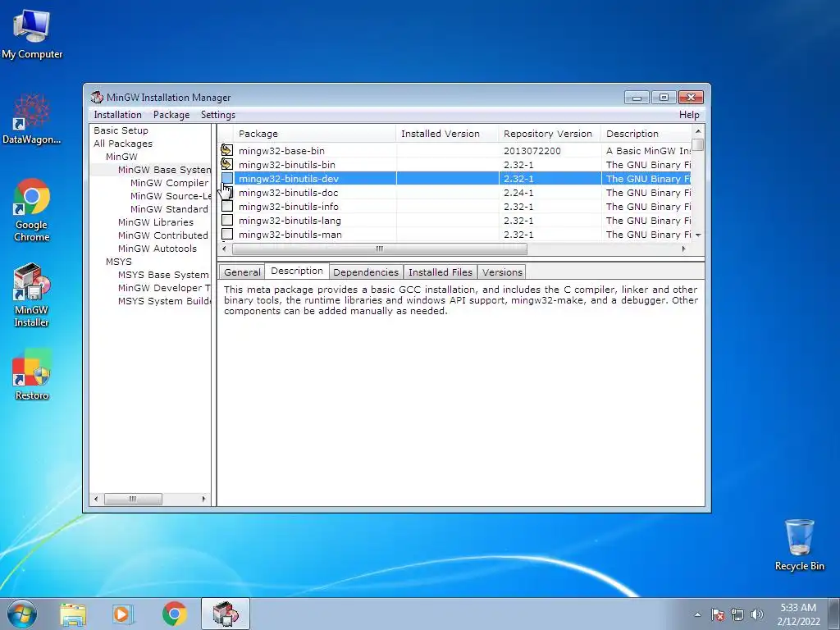Select MinGW Compiler tree node
Image resolution: width=840 pixels, height=630 pixels.
(169, 183)
